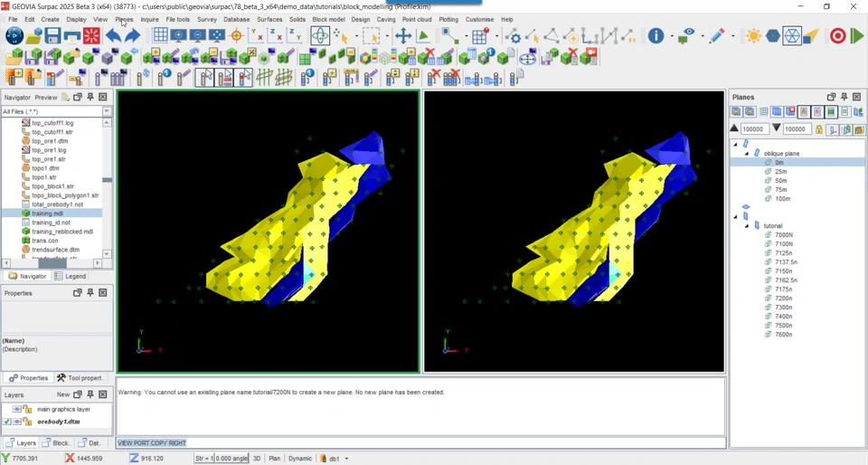Screen dimensions: 868x465
Task: Toggle the sun lighting icon
Action: (x=753, y=36)
